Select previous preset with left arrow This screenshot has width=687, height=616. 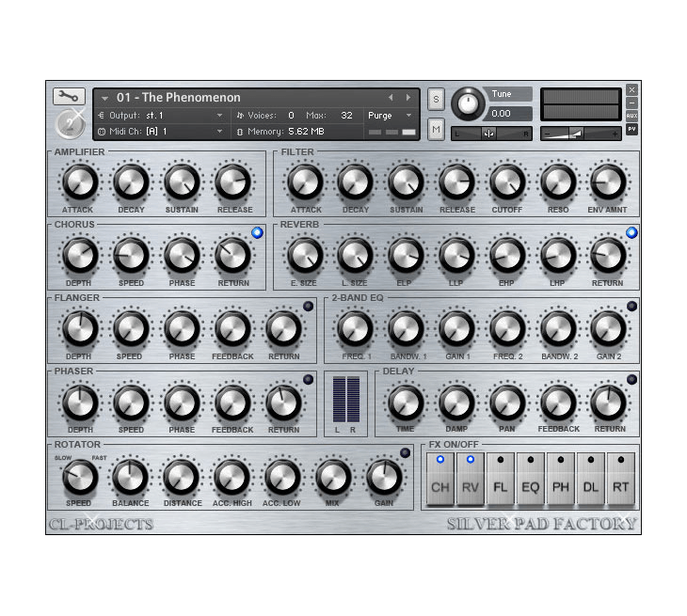[391, 98]
